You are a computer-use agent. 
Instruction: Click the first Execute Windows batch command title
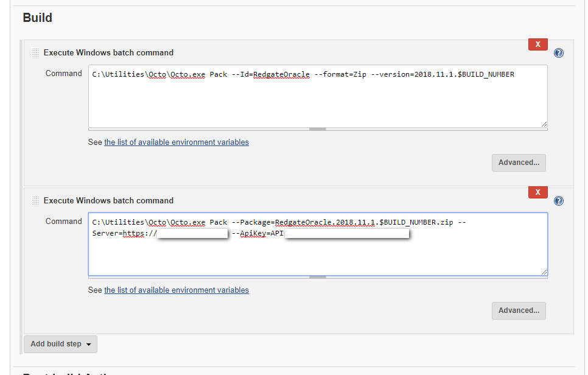(x=108, y=53)
